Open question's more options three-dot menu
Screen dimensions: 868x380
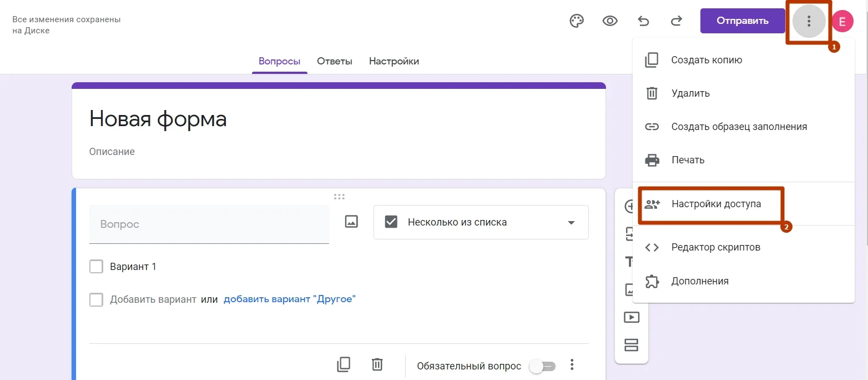572,365
